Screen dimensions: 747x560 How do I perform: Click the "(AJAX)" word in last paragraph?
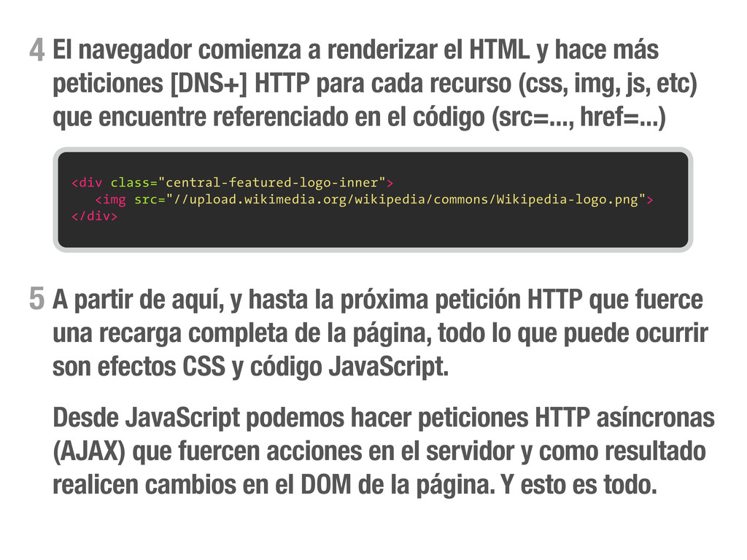tap(89, 451)
